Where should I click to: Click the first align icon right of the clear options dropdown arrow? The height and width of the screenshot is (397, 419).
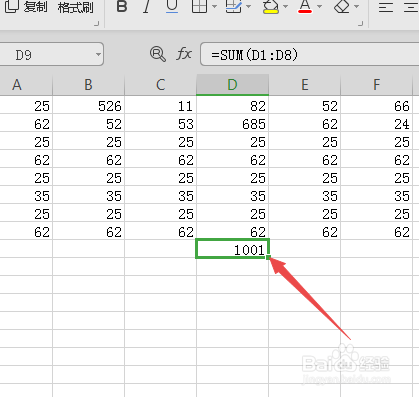point(386,7)
